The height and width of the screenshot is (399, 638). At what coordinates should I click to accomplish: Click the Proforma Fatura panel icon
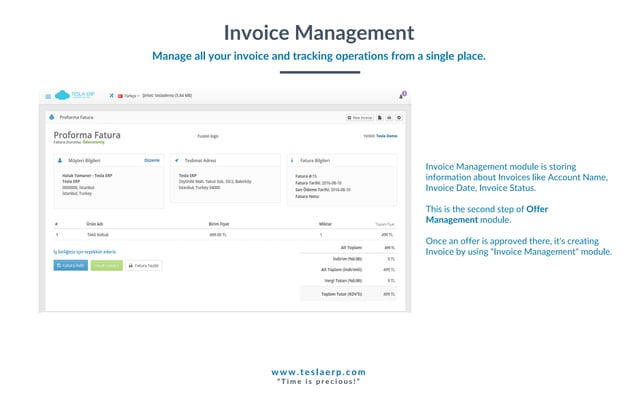[52, 117]
